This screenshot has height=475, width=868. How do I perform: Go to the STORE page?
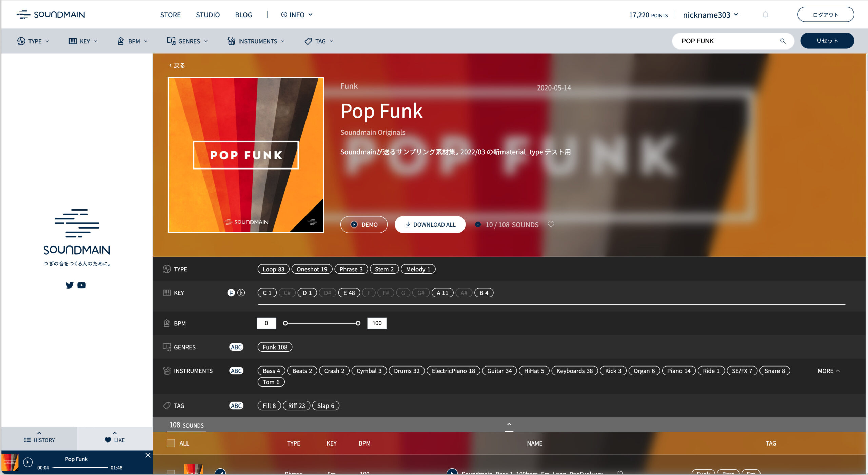point(171,15)
